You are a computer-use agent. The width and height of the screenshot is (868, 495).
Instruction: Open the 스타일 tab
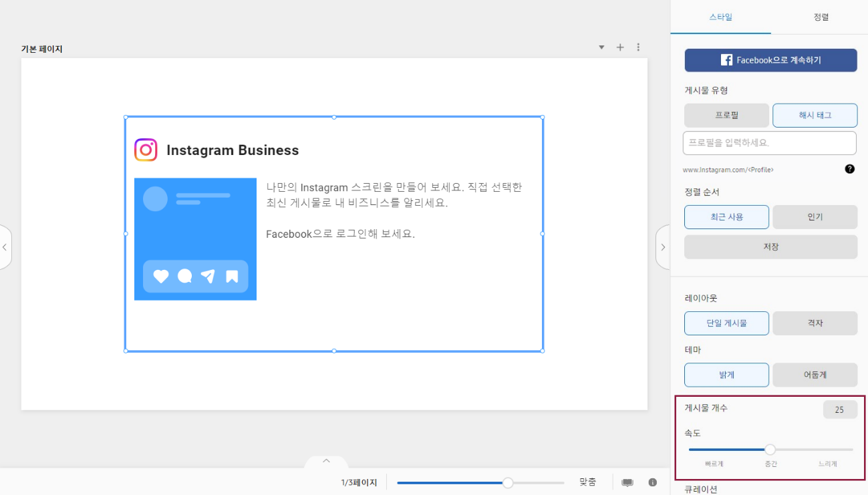coord(720,17)
